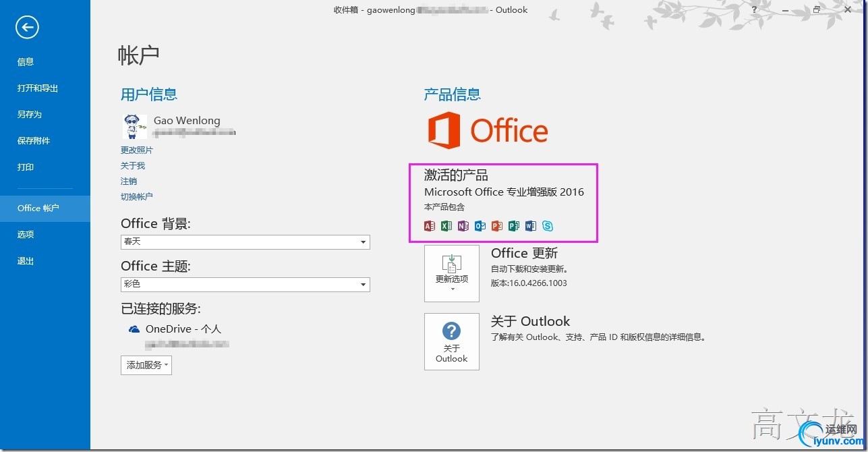Open the Office 背景 dropdown showing 春天
Viewport: 868px width, 452px height.
tap(245, 242)
